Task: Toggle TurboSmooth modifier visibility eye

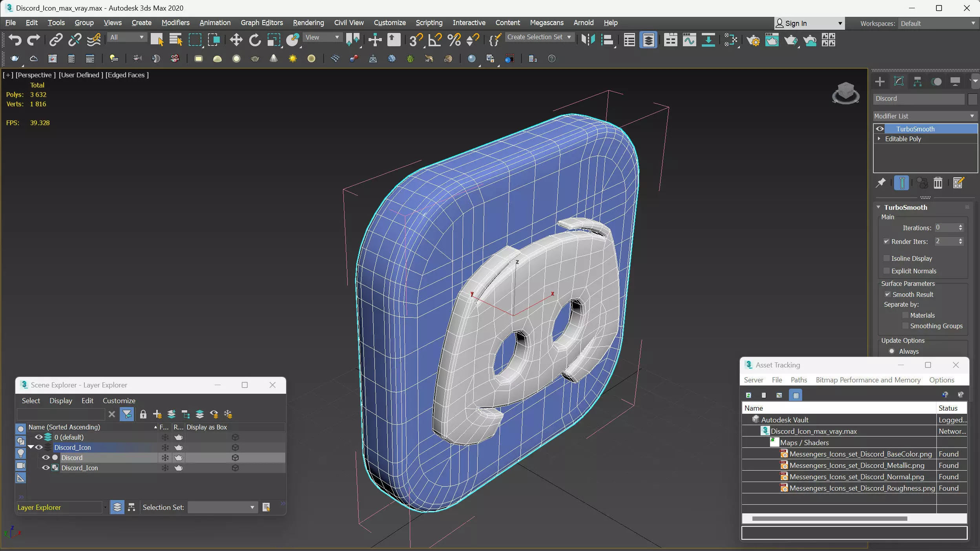Action: [880, 129]
